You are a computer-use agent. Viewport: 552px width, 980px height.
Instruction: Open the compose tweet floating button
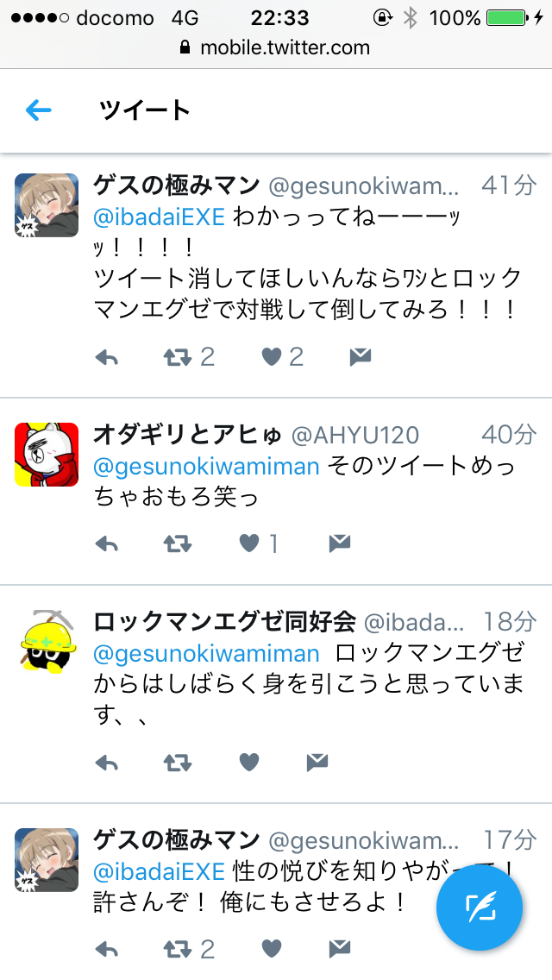click(480, 908)
